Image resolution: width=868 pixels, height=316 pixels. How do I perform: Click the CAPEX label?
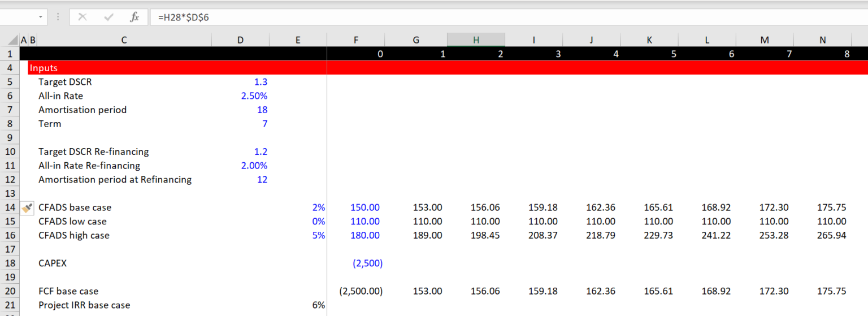[53, 263]
